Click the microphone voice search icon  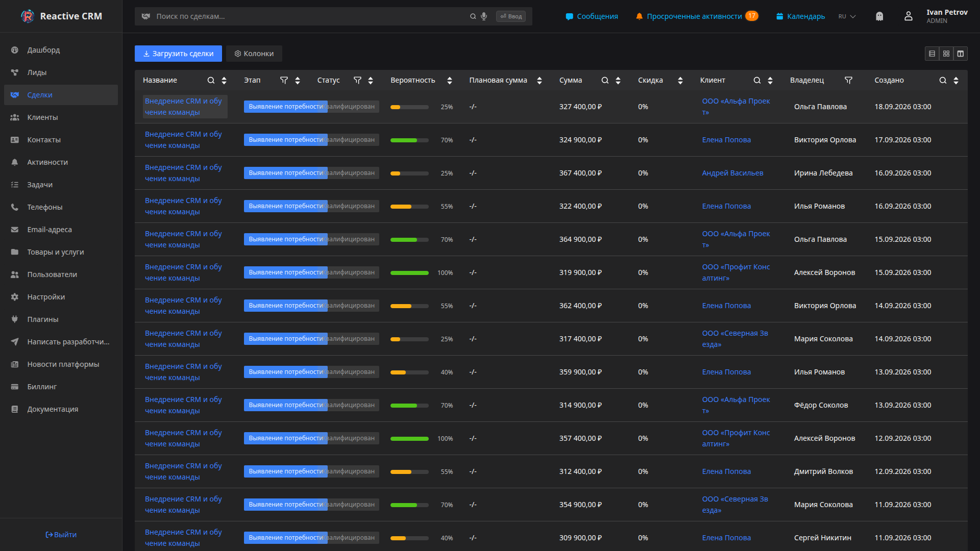(x=484, y=16)
